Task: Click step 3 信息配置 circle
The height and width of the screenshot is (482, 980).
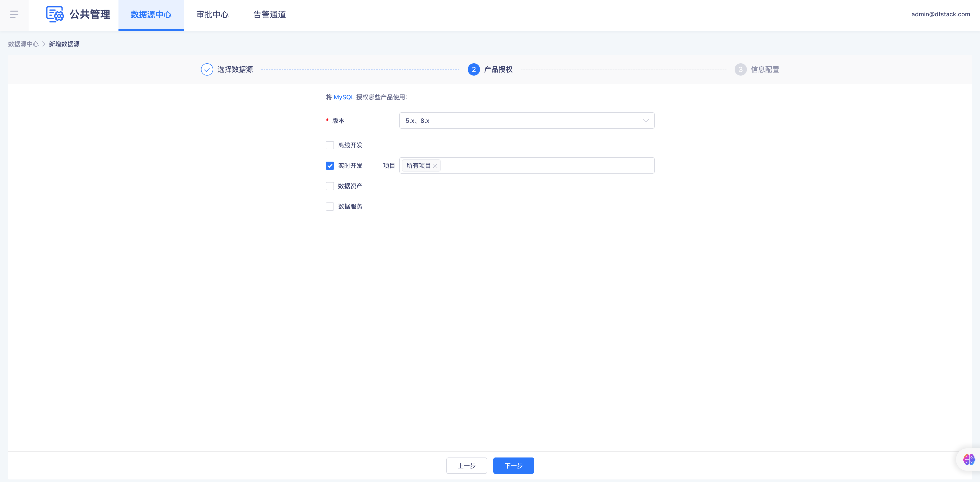Action: coord(740,69)
